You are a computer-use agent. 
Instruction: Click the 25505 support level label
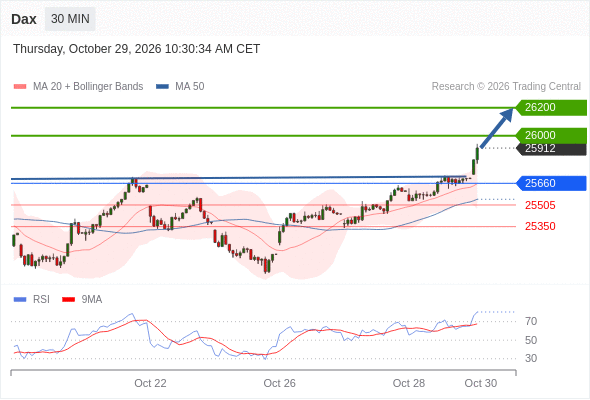coord(540,205)
